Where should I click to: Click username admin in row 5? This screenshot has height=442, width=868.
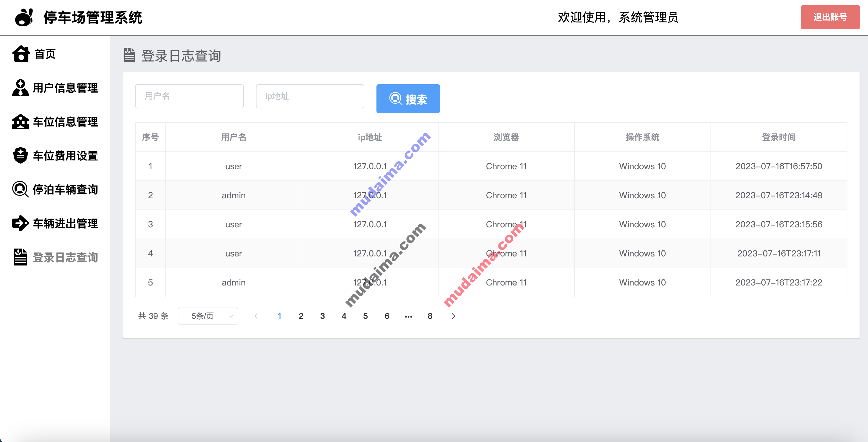coord(234,282)
